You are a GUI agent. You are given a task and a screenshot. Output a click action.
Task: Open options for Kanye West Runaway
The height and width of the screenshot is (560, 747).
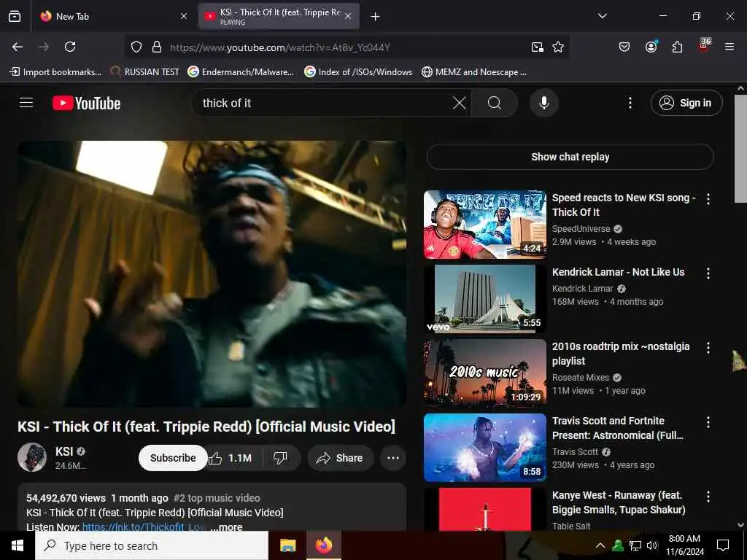point(708,497)
